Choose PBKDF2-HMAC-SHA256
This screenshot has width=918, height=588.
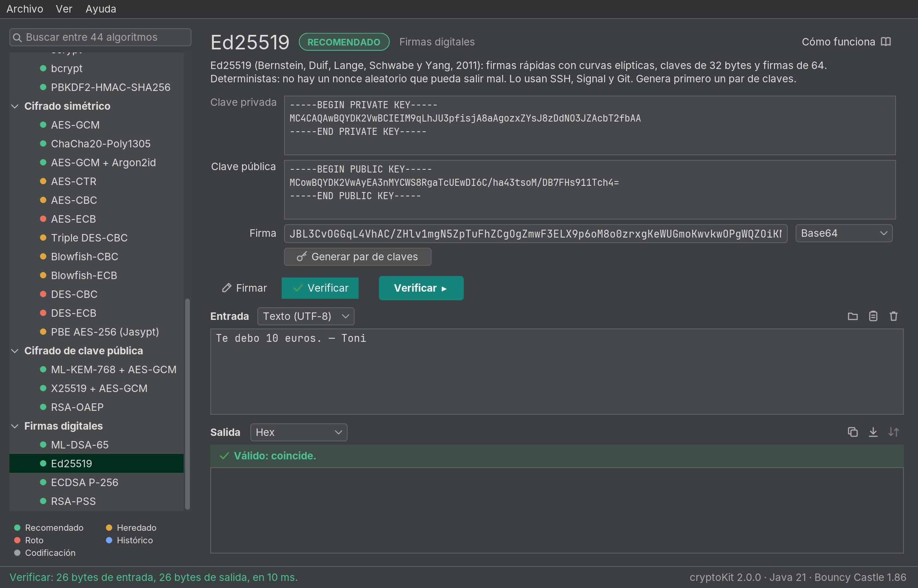(x=97, y=87)
